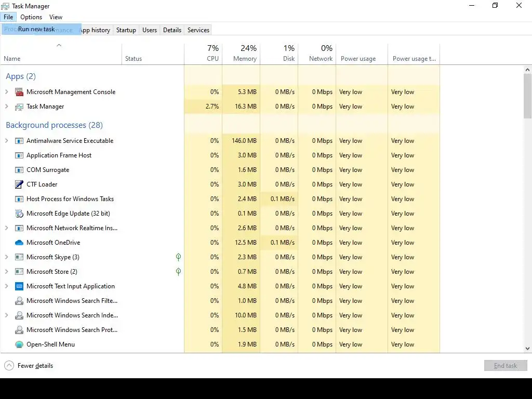Switch to the Startup tab
The image size is (532, 399).
pos(126,30)
